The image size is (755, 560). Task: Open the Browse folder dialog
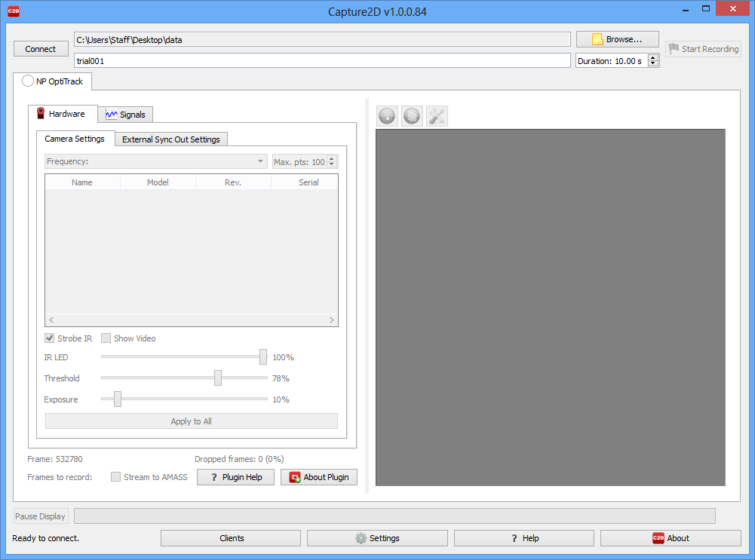pyautogui.click(x=617, y=39)
